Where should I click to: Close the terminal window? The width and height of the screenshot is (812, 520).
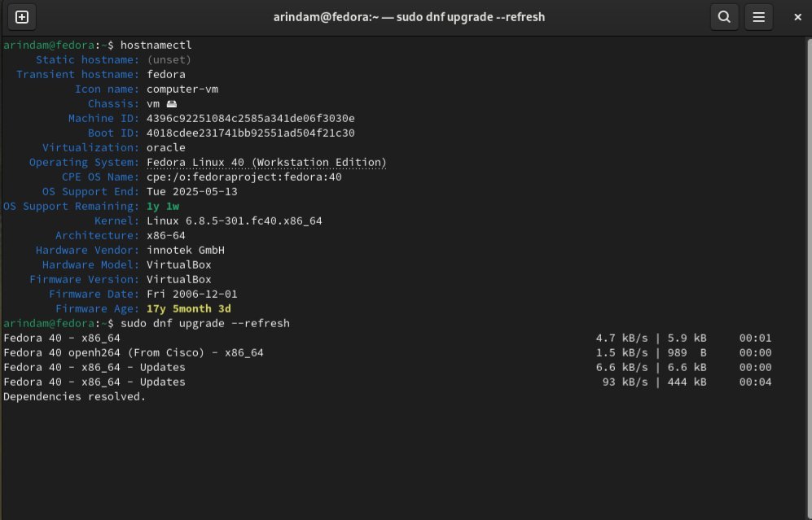click(x=792, y=16)
